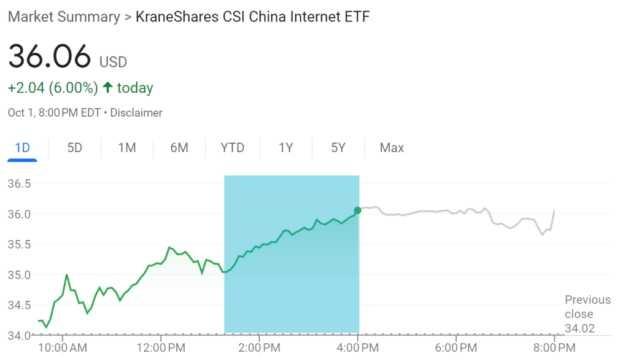Open the 1M chart range
628x364 pixels.
[x=126, y=148]
